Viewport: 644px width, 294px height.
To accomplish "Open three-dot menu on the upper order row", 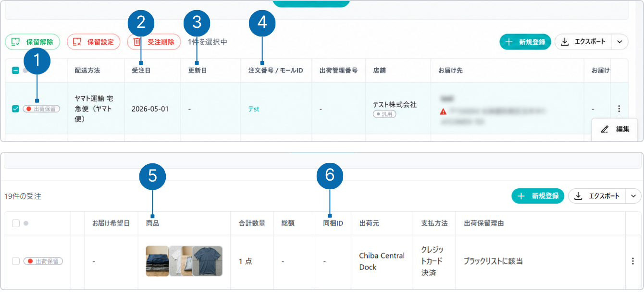I will coord(619,109).
